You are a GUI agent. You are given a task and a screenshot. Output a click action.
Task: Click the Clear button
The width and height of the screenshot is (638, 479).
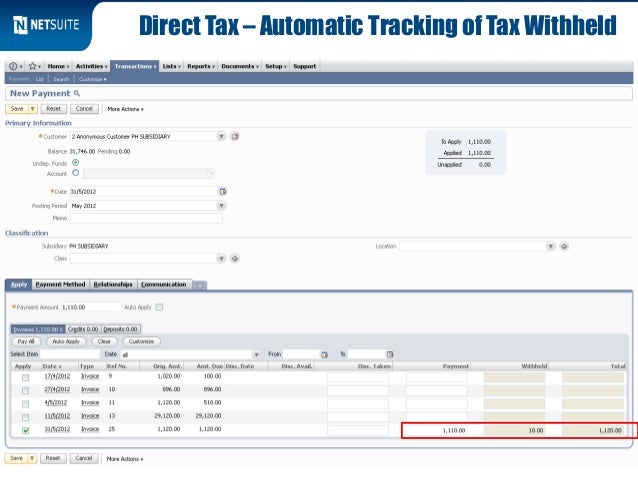click(x=104, y=341)
